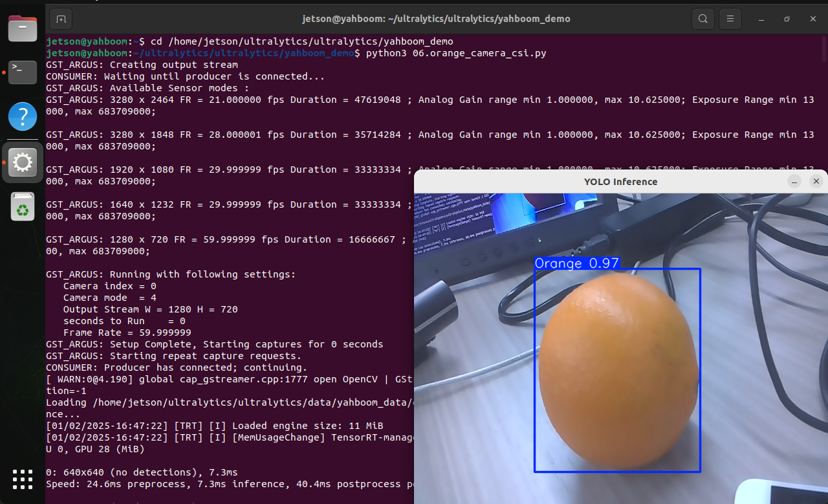Search in the terminal window

click(x=703, y=19)
